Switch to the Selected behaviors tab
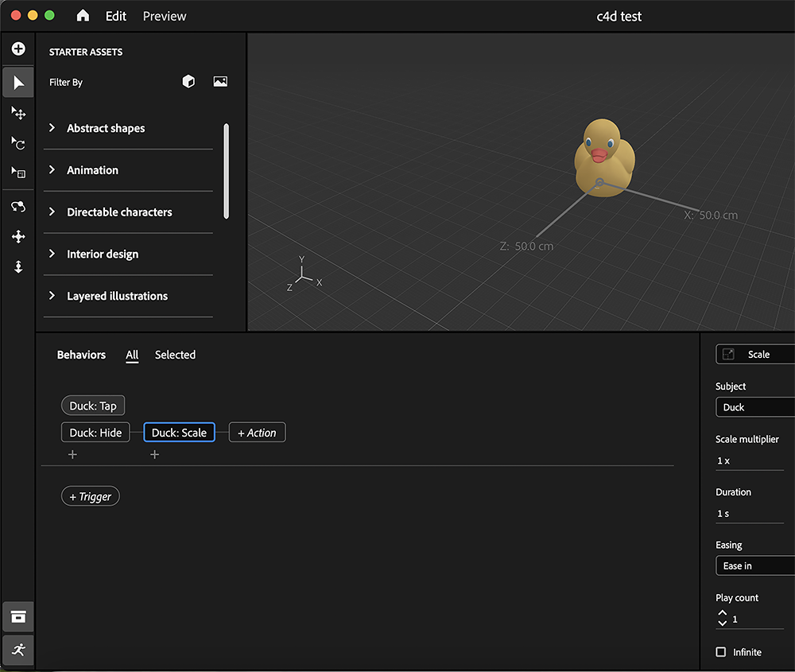Screen dimensions: 795x672 pos(175,355)
